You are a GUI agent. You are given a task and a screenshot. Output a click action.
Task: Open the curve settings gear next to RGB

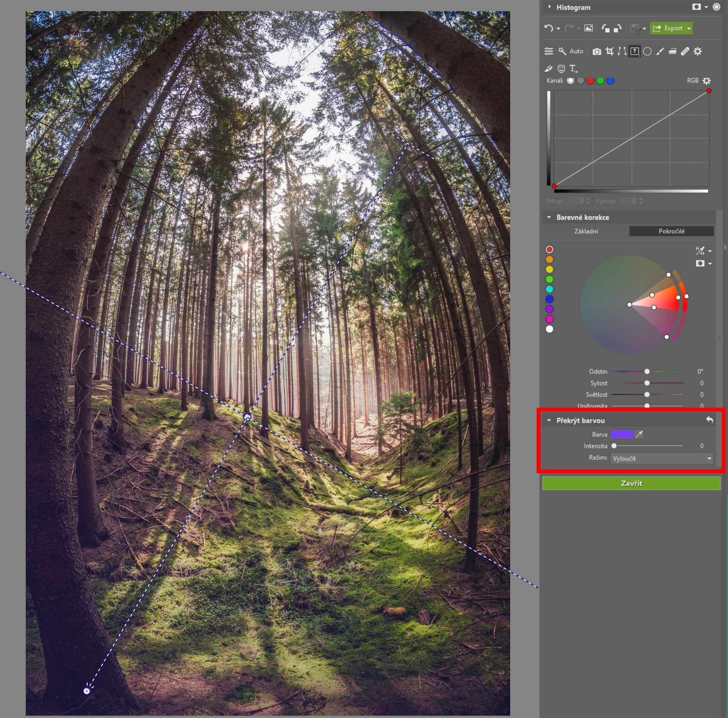tap(706, 81)
